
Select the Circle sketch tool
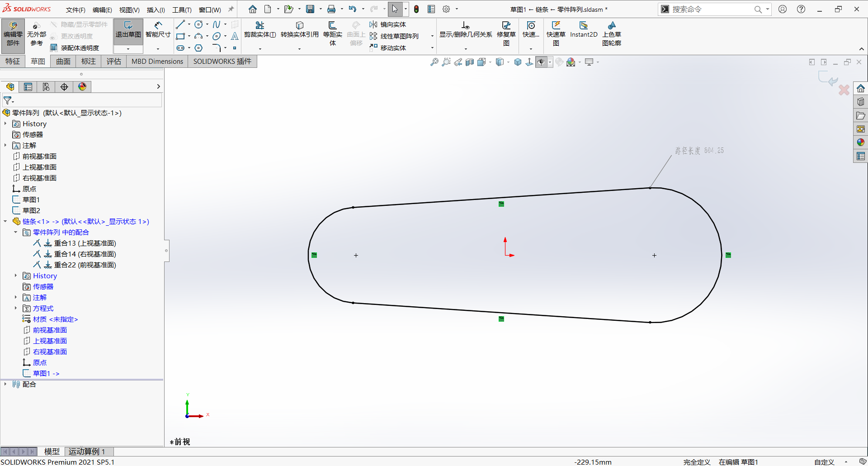(198, 24)
